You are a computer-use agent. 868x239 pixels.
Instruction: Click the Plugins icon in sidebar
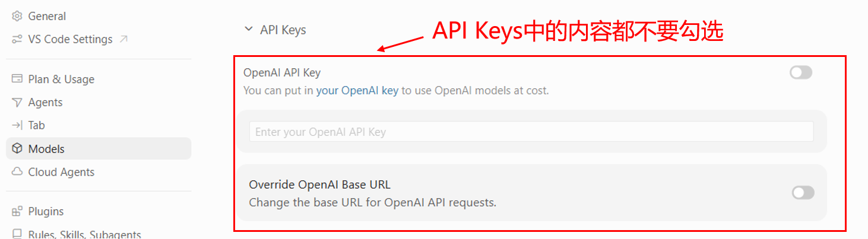[17, 211]
